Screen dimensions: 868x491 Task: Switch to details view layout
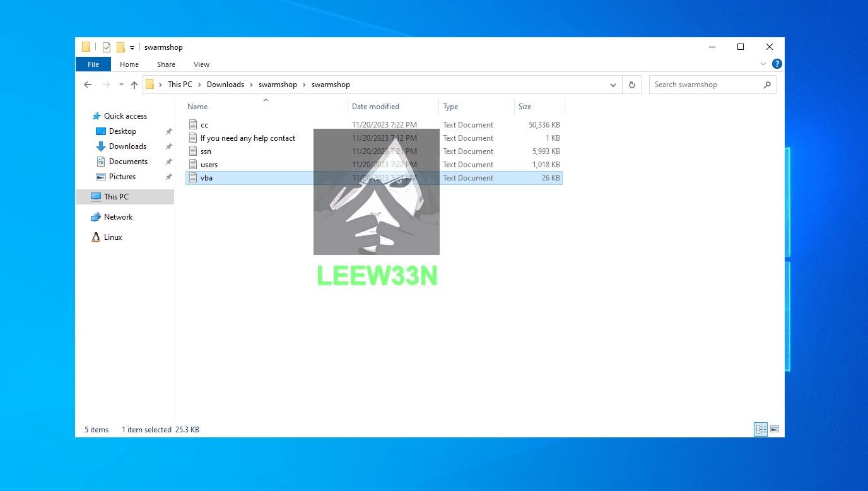[x=761, y=429]
